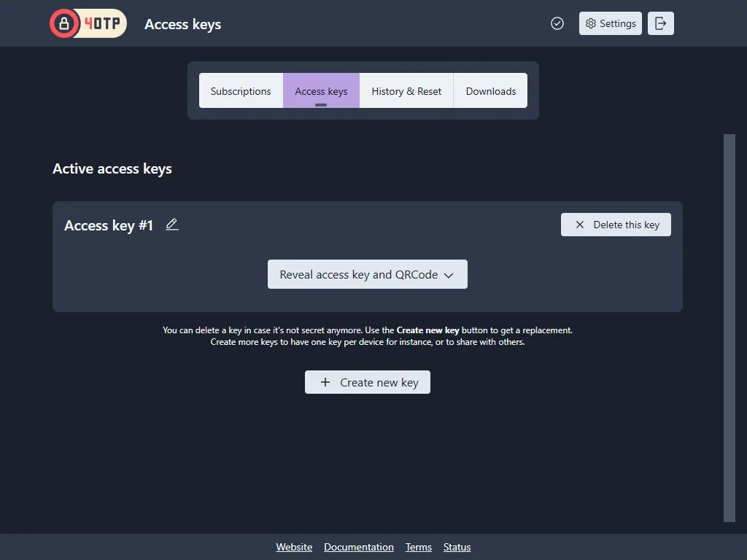This screenshot has height=560, width=747.
Task: Delete Access key #1
Action: tap(615, 225)
